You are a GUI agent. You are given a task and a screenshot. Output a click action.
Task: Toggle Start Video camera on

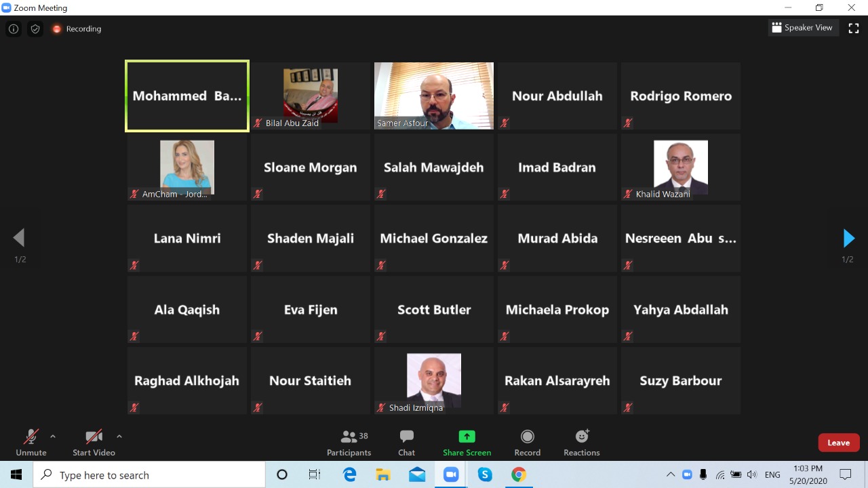coord(94,443)
